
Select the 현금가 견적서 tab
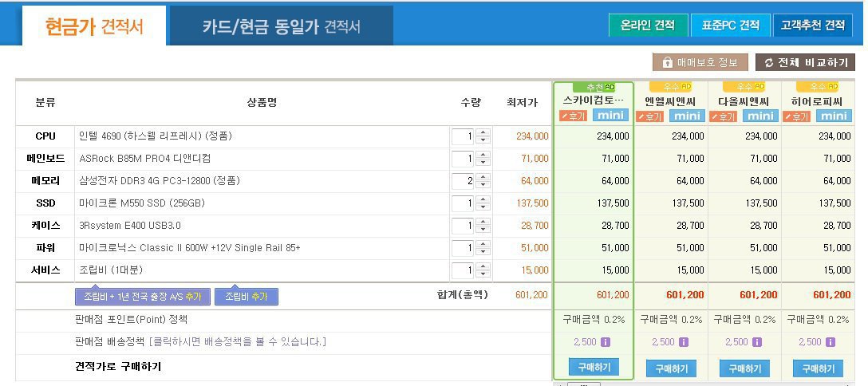pos(94,26)
